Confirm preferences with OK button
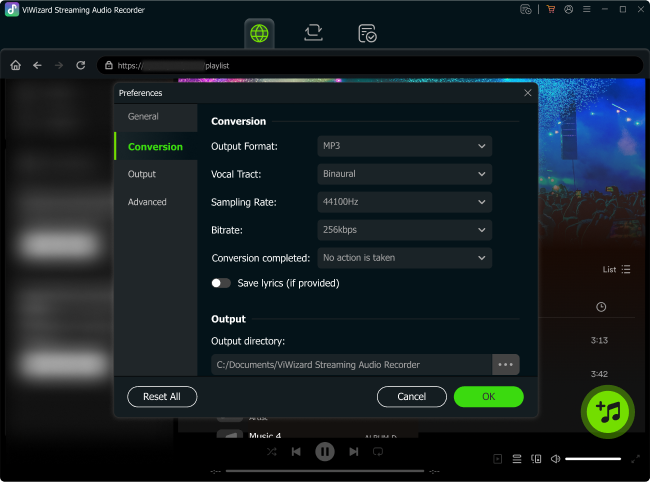650x482 pixels. click(488, 397)
